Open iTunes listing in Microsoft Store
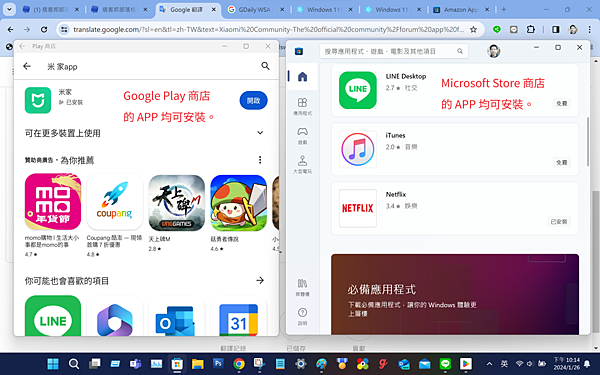600x375 pixels. coord(455,149)
